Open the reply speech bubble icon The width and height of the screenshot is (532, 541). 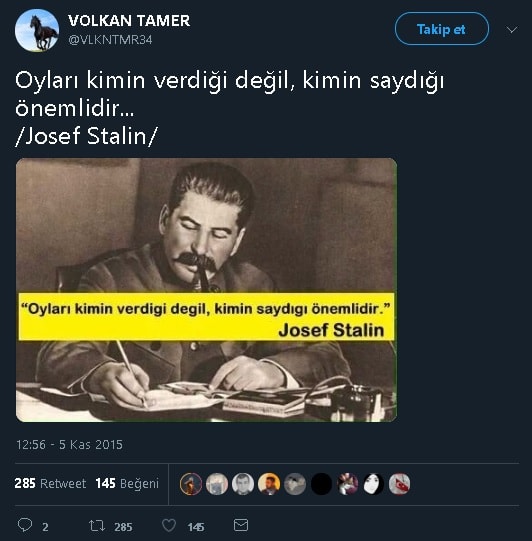[x=25, y=525]
